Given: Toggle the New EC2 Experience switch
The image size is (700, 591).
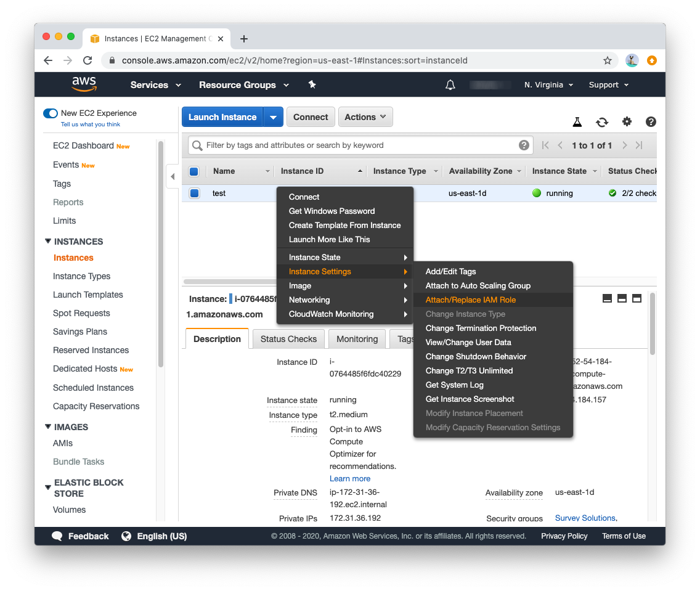Looking at the screenshot, I should point(51,113).
